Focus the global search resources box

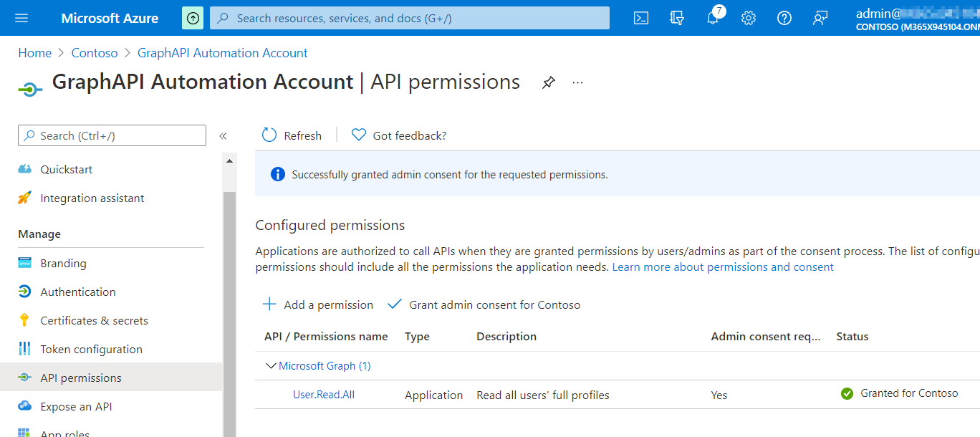pyautogui.click(x=410, y=18)
